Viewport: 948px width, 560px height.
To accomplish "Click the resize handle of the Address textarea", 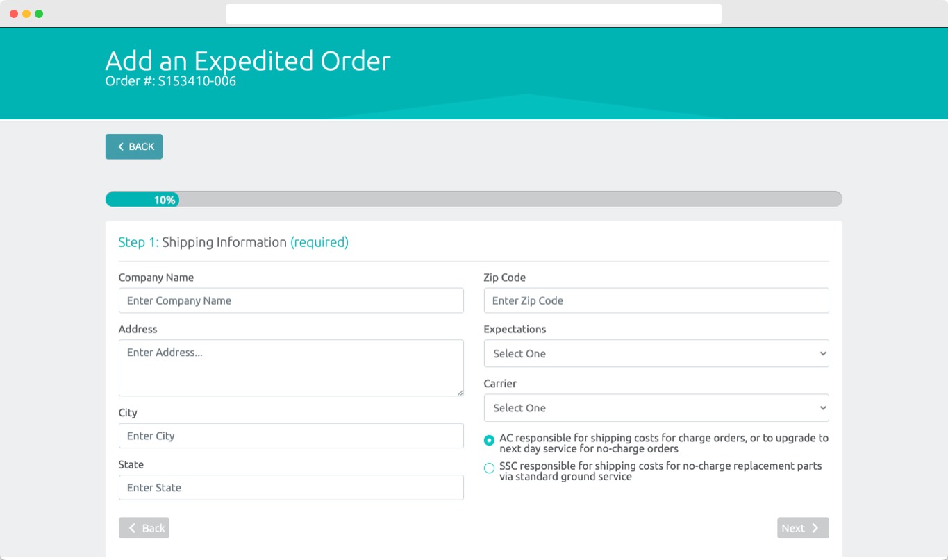I will click(460, 392).
